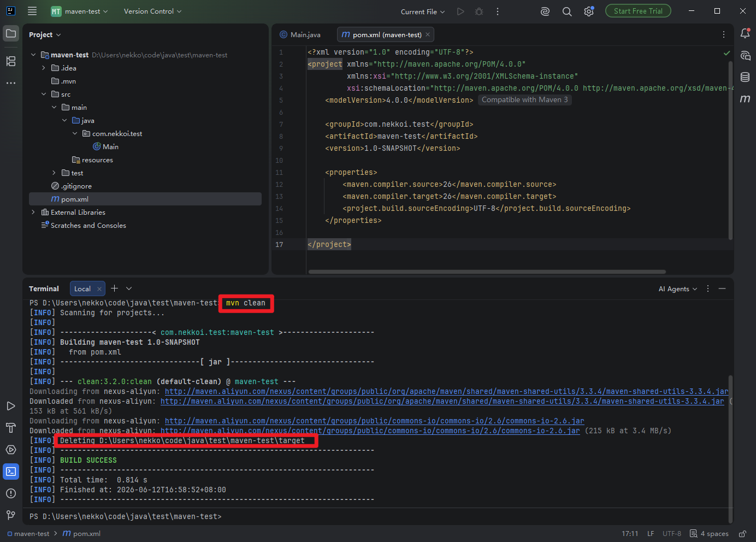Click maven-test breadcrumb in status bar
The height and width of the screenshot is (542, 756).
[28, 534]
